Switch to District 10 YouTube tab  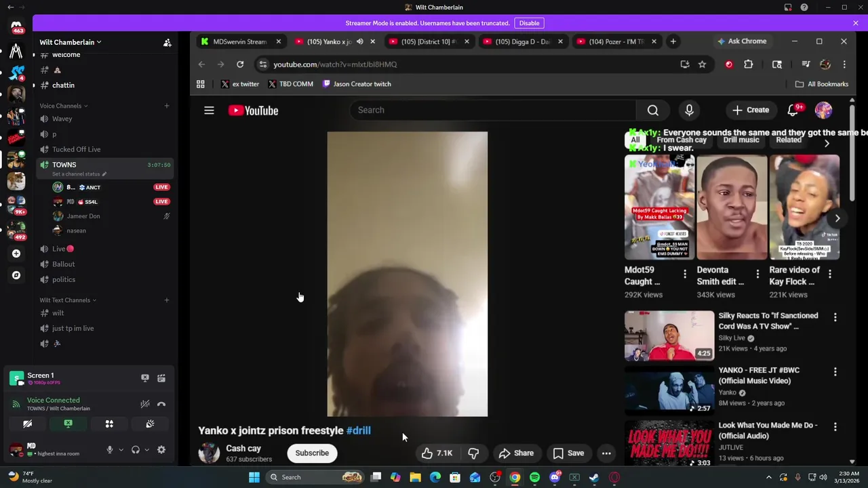tap(429, 41)
